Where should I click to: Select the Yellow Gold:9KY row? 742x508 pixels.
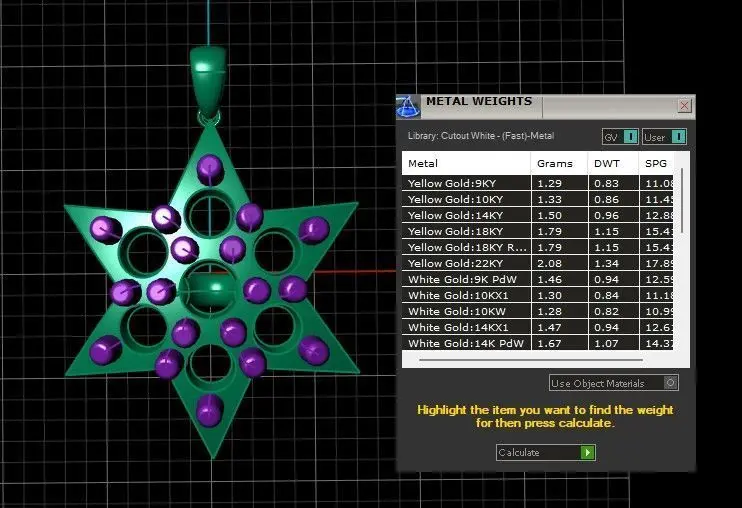[538, 184]
